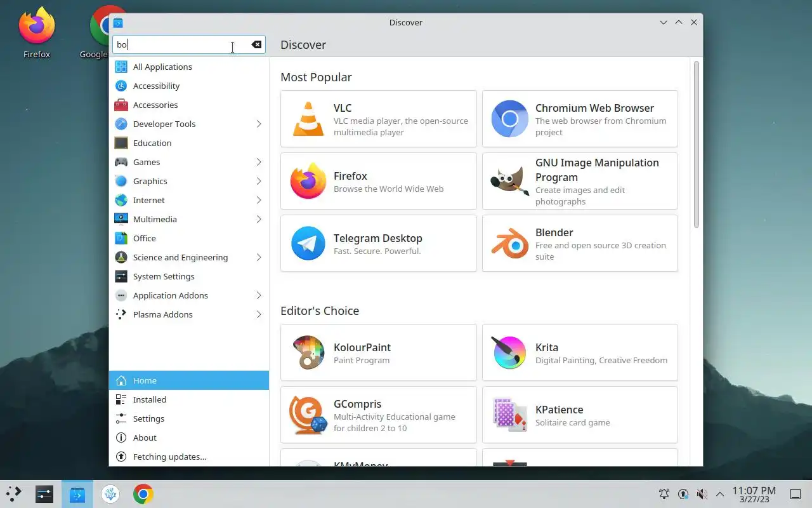The width and height of the screenshot is (812, 508).
Task: Click the Telegram Desktop paper plane icon
Action: pyautogui.click(x=308, y=243)
